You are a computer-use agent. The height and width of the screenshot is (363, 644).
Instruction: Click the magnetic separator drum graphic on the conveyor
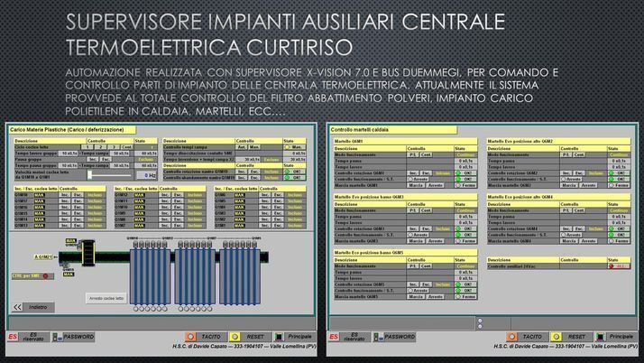pyautogui.click(x=87, y=253)
